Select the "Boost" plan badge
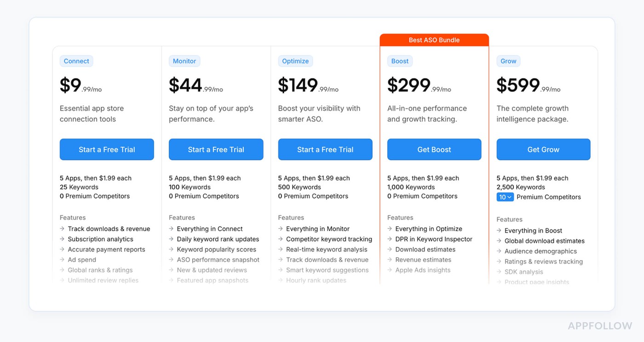Screen dimensions: 644x342 coord(399,61)
